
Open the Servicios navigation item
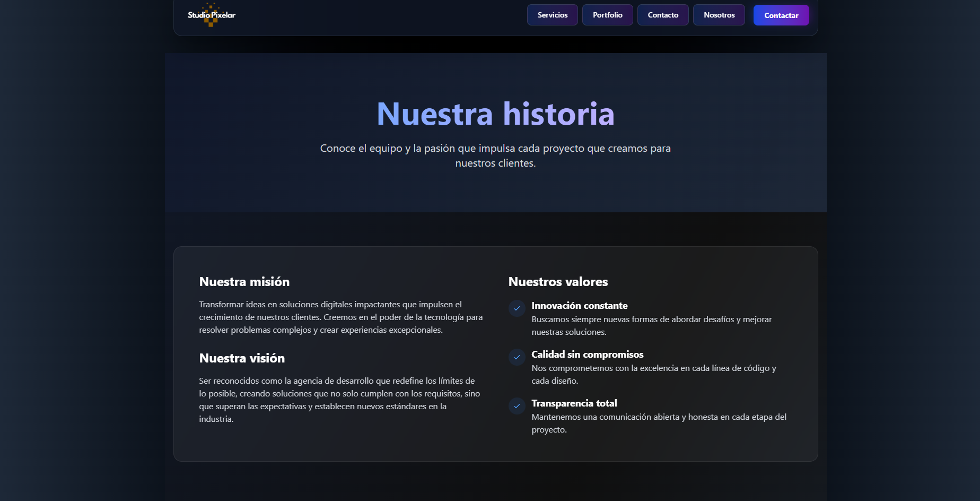click(552, 15)
